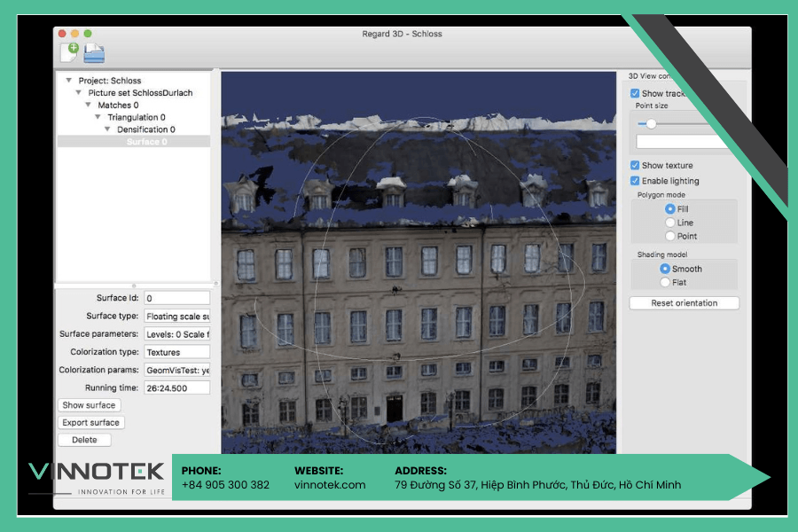Select Point polygon mode
Screen dimensions: 798x532
point(670,236)
